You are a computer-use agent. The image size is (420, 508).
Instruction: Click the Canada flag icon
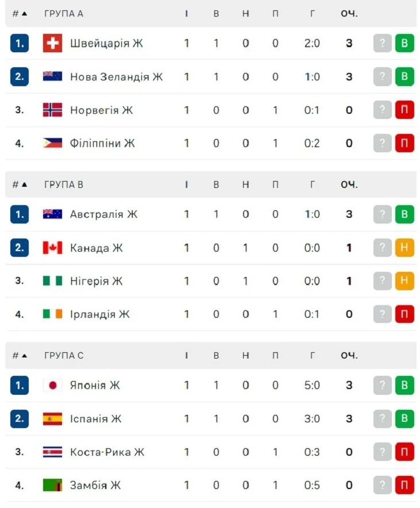click(52, 248)
